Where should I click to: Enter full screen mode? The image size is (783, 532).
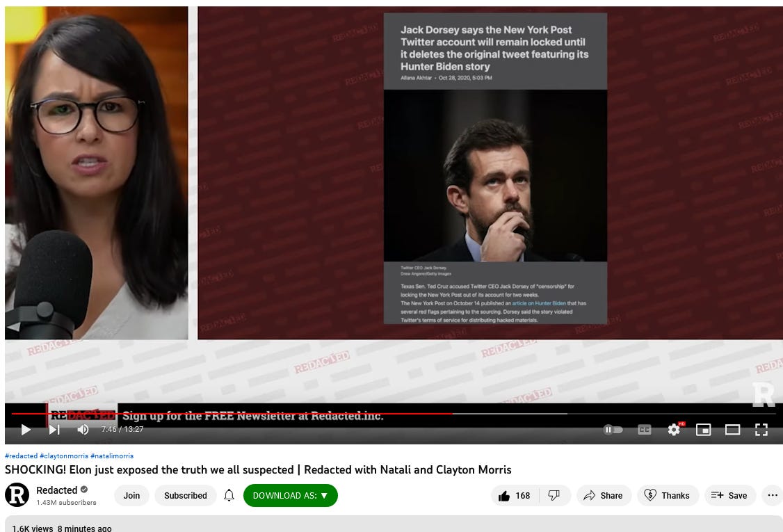[761, 430]
